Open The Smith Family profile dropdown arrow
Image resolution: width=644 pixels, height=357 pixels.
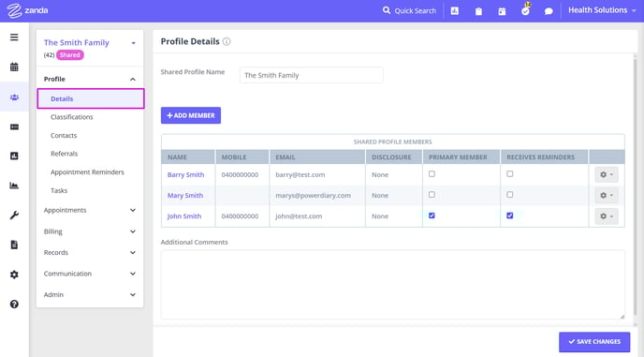click(x=133, y=43)
